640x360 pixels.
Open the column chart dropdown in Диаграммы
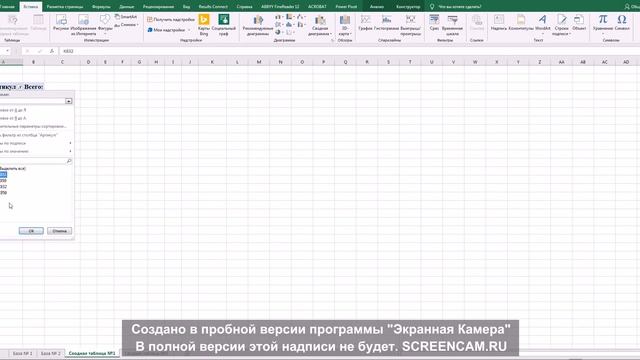point(280,17)
